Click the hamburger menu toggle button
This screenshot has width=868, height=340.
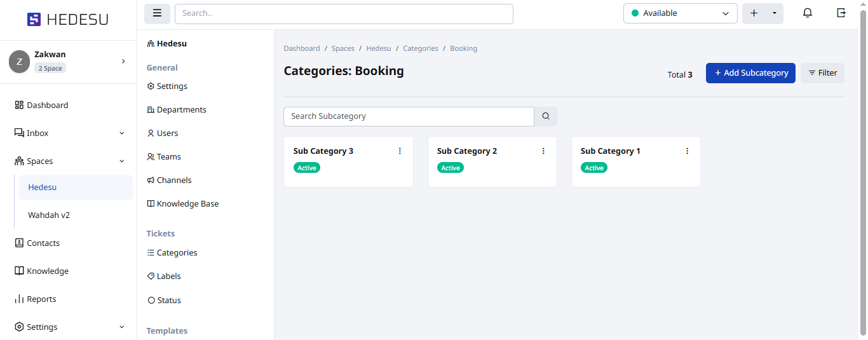coord(157,13)
